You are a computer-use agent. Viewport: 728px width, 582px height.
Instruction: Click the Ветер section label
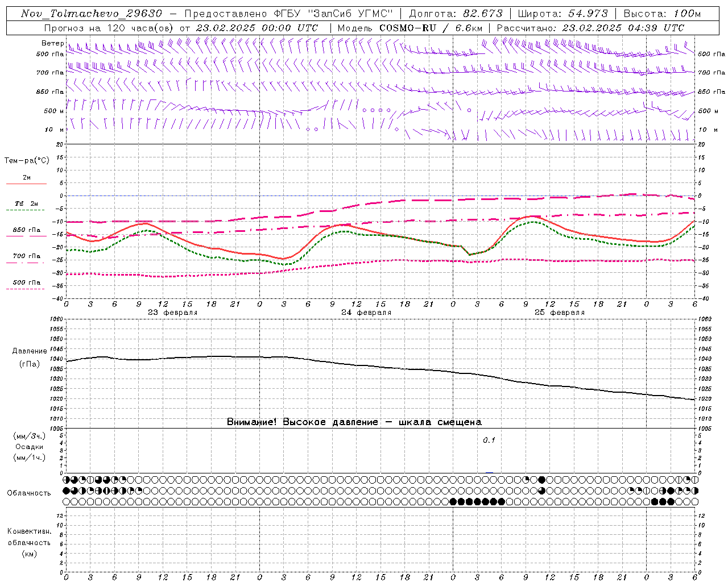[53, 43]
